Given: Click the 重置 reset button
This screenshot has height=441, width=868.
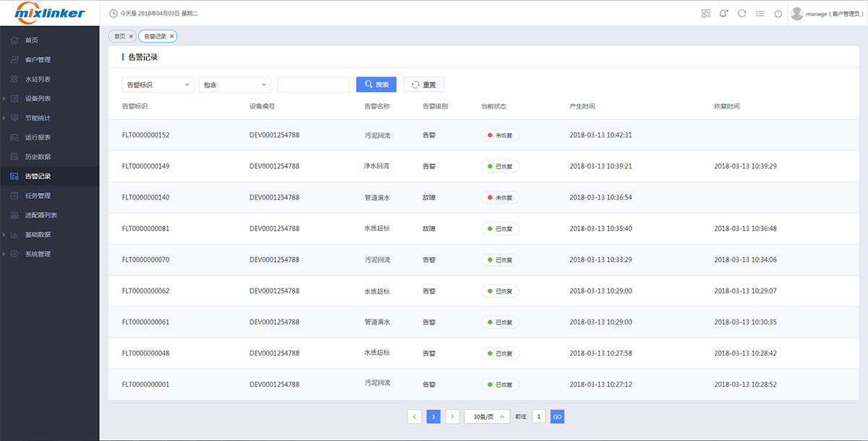Looking at the screenshot, I should [423, 85].
